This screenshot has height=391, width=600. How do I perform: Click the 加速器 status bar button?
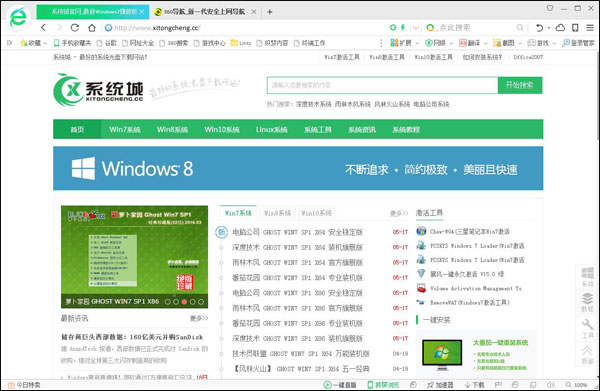pos(440,385)
